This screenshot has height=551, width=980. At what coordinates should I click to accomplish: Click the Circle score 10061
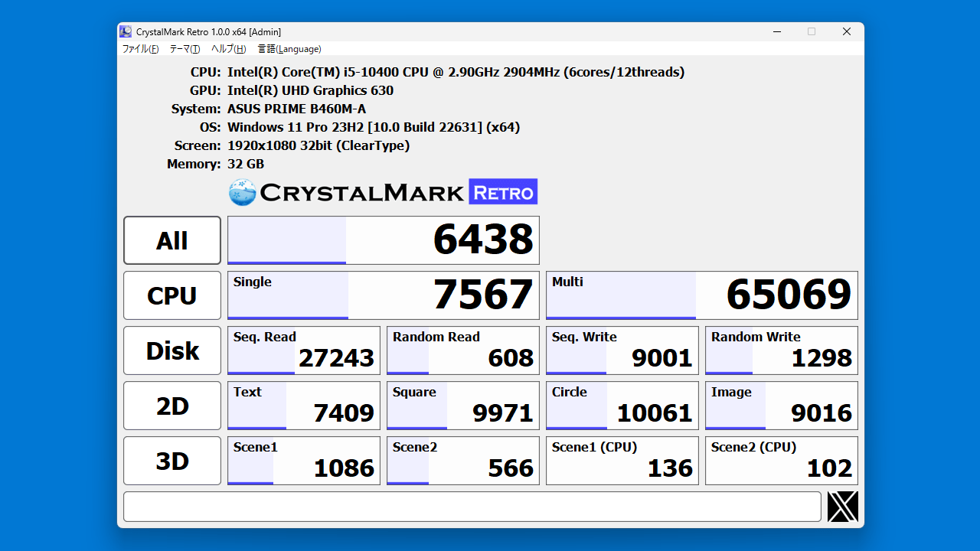(622, 406)
